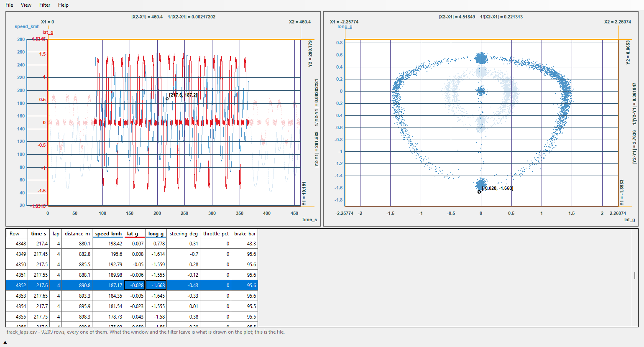Click the "X1 = 0" cursor readout
Viewport: 644px width, 347px height.
point(47,22)
